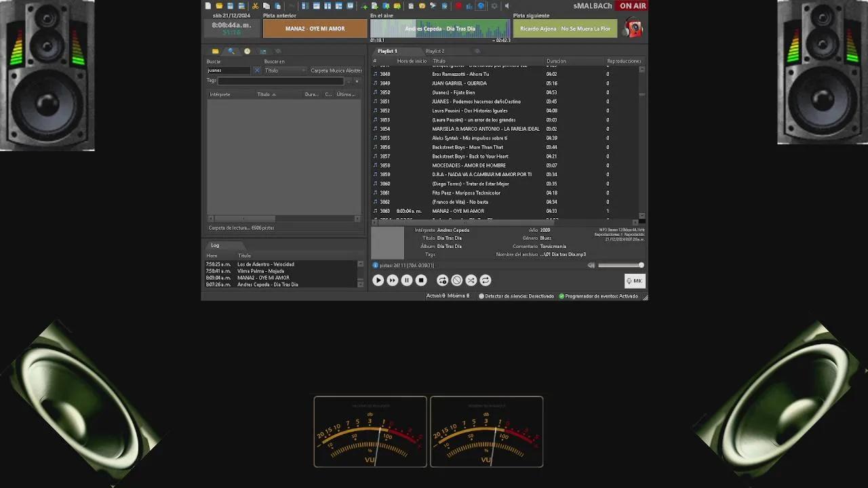Clear the Buscar field with X button
868x488 pixels.
(257, 70)
